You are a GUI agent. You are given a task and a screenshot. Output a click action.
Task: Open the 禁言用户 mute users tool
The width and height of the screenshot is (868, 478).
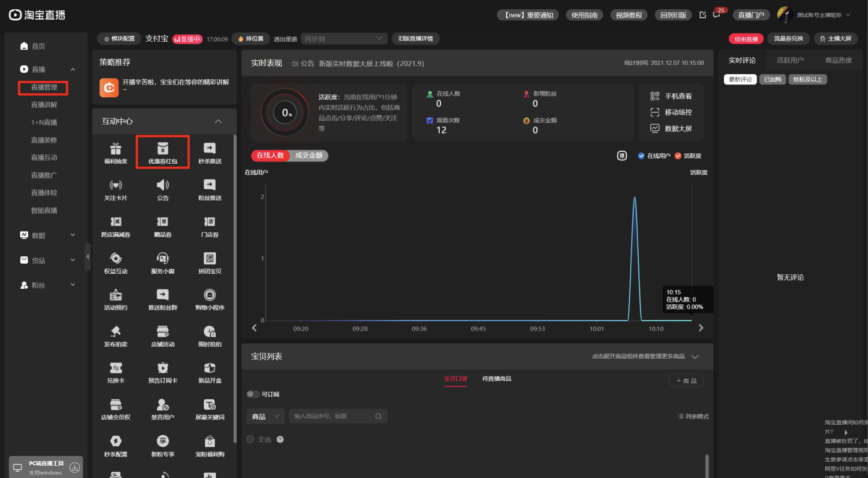(x=163, y=409)
